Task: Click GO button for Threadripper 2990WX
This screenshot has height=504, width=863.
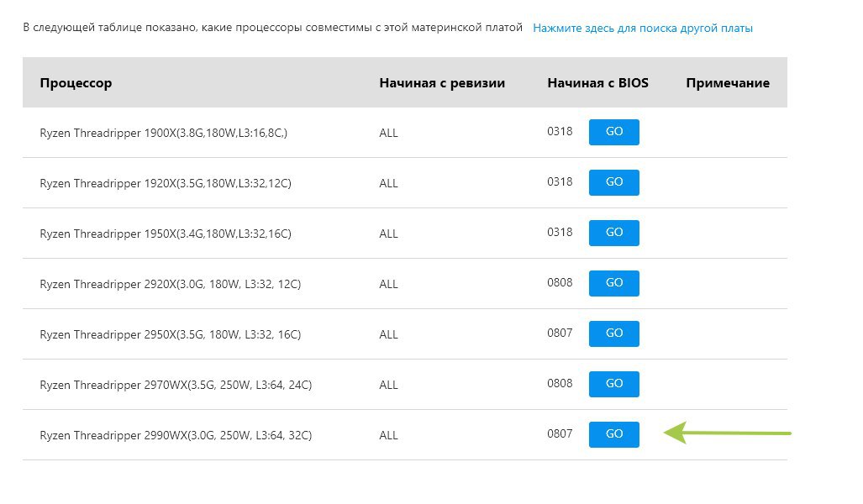Action: tap(613, 434)
